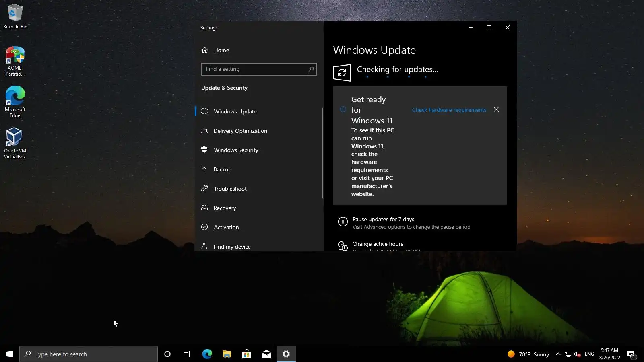Screen dimensions: 644x362
Task: Click the magnifier icon in Find a setting
Action: tap(311, 69)
